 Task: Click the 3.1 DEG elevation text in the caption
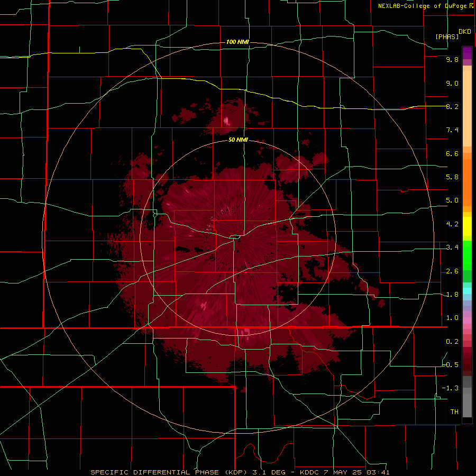269,472
